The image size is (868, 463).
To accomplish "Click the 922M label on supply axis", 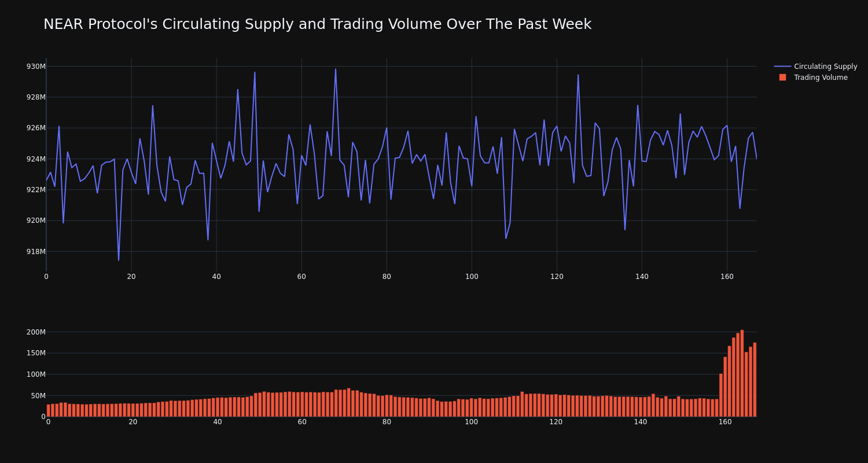I will point(36,190).
